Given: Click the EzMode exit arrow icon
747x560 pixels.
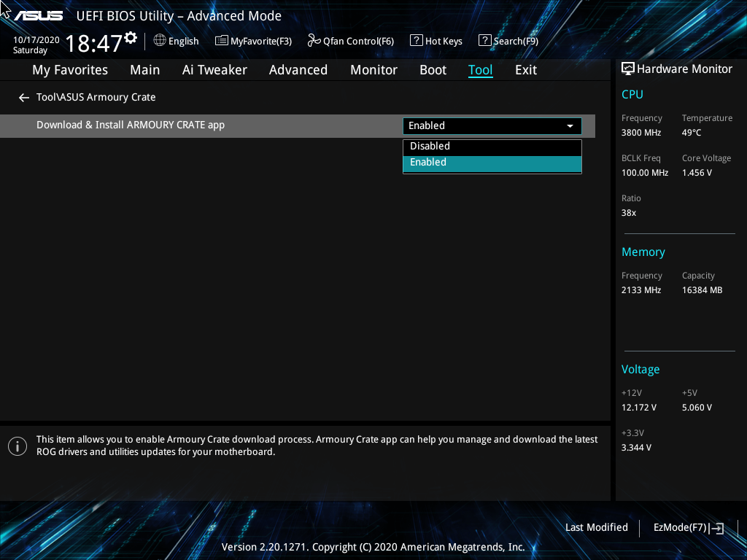Looking at the screenshot, I should click(716, 528).
